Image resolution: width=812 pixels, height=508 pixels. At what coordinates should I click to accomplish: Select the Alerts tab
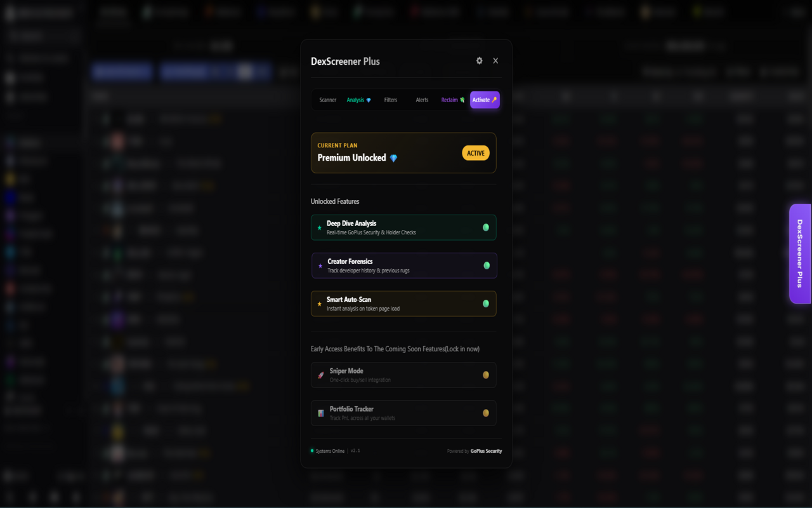point(422,100)
